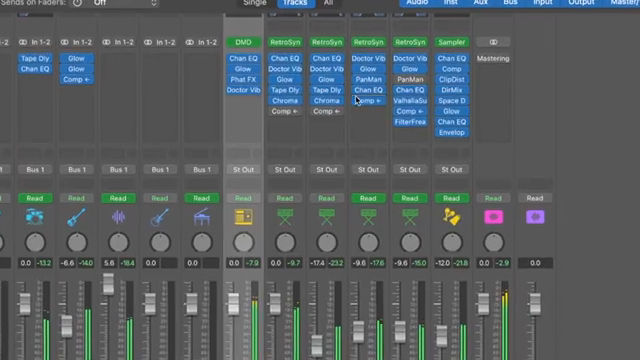Enable the bypassed gray PanMan plugin slot
Screen dimensions: 640x360
coord(410,80)
